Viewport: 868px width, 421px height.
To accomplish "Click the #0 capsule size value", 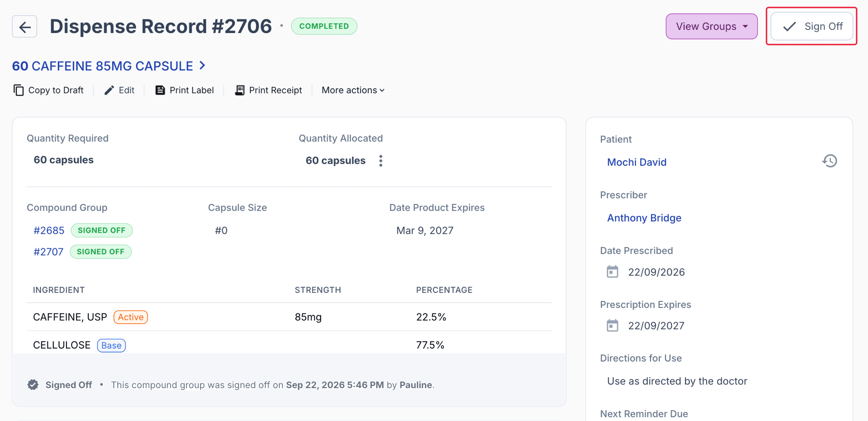I will tap(221, 231).
